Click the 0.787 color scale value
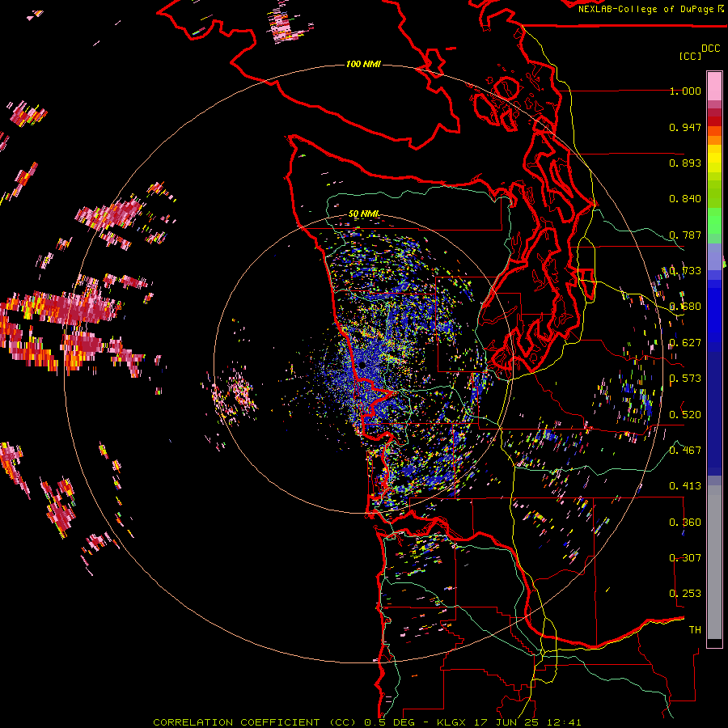The height and width of the screenshot is (728, 728). pyautogui.click(x=685, y=235)
